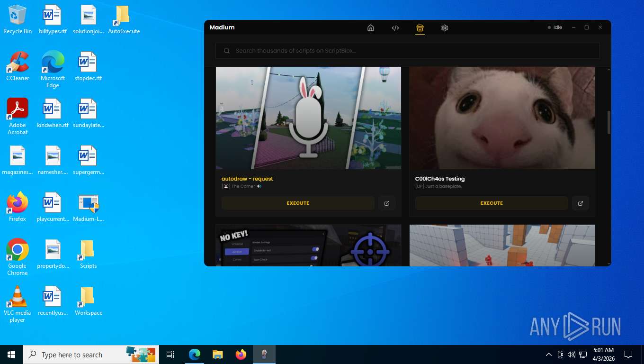Click '[UP] Just a baseplate.' text
This screenshot has width=644, height=364.
click(x=438, y=186)
